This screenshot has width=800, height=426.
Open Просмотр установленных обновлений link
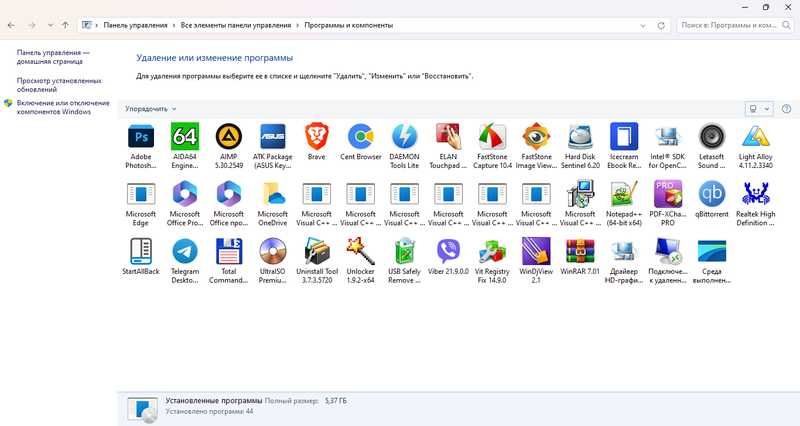tap(59, 85)
